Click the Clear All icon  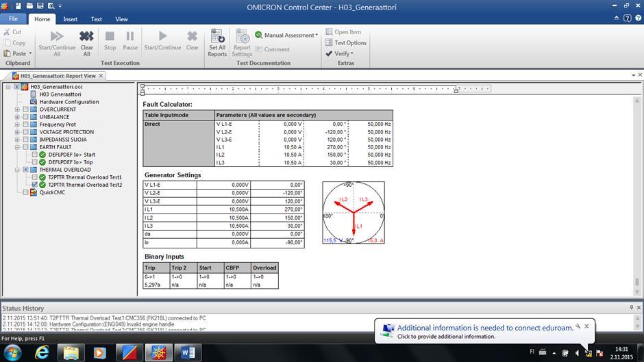(x=86, y=36)
